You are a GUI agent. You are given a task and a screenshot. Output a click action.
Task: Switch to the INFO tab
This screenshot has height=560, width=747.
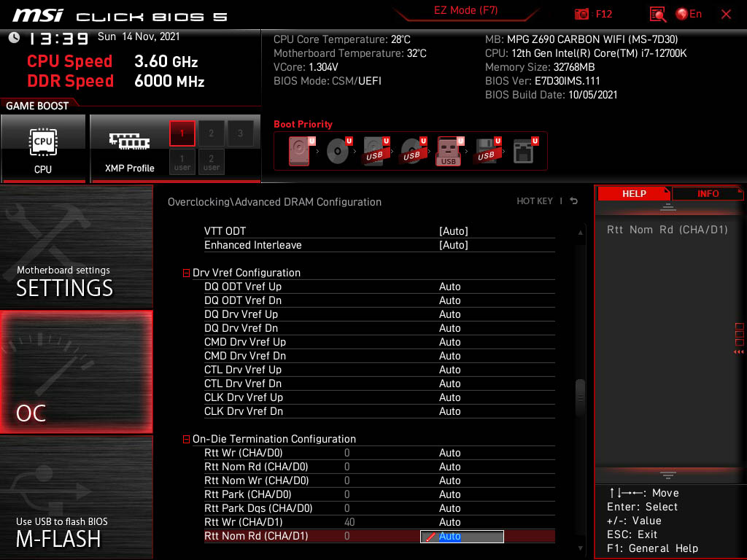[707, 193]
